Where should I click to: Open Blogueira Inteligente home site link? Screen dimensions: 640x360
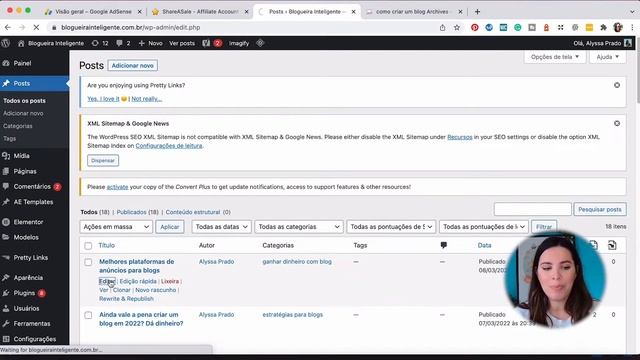pos(51,43)
